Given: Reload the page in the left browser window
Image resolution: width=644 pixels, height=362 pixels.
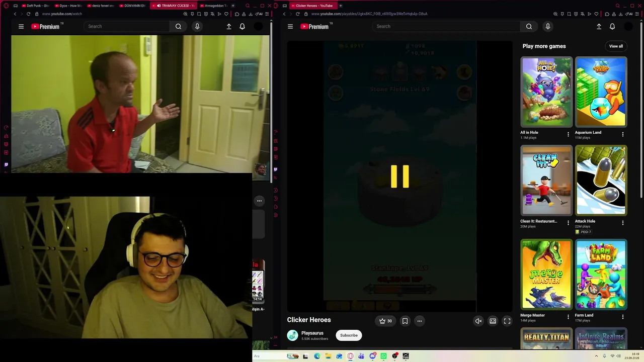Looking at the screenshot, I should 28,14.
